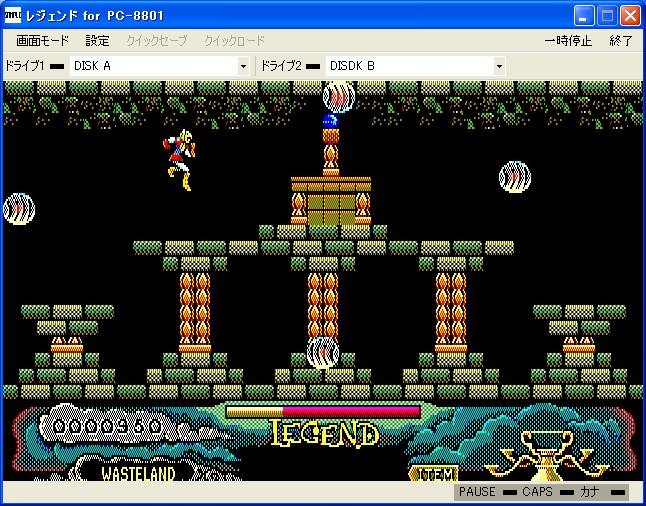Open the 設定 menu

point(98,41)
